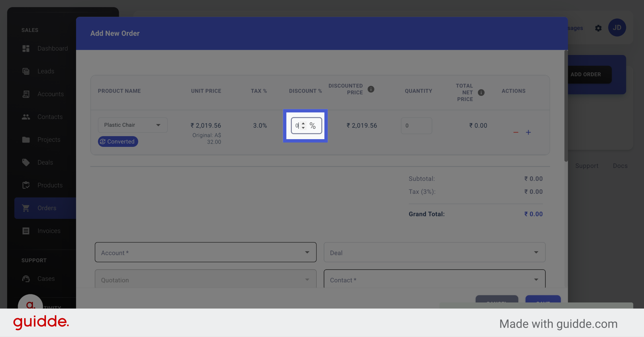Click the plus icon to add product row
Screen dimensions: 644x337
pyautogui.click(x=528, y=132)
